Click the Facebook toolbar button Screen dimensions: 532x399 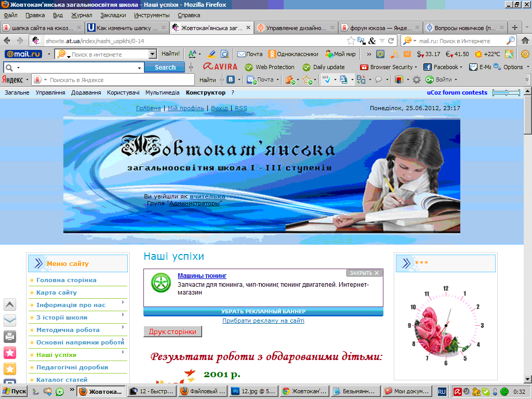click(x=443, y=67)
